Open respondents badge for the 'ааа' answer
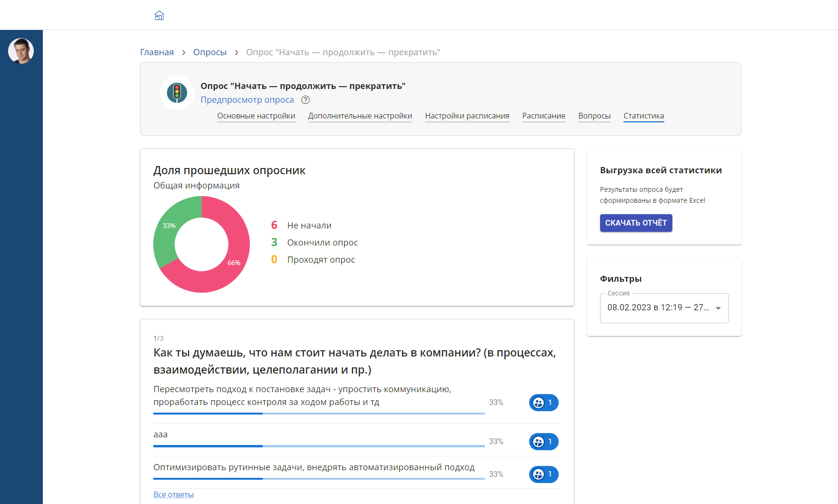Image resolution: width=838 pixels, height=504 pixels. [543, 442]
